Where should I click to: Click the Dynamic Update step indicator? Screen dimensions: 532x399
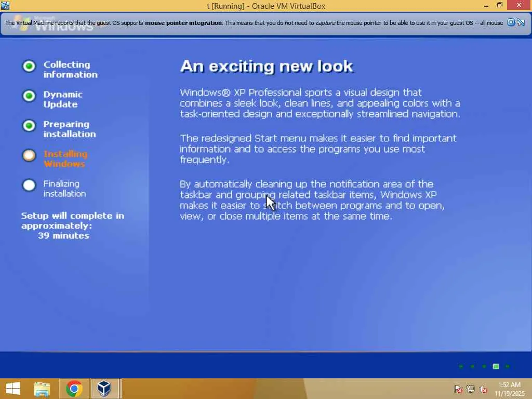pos(29,96)
